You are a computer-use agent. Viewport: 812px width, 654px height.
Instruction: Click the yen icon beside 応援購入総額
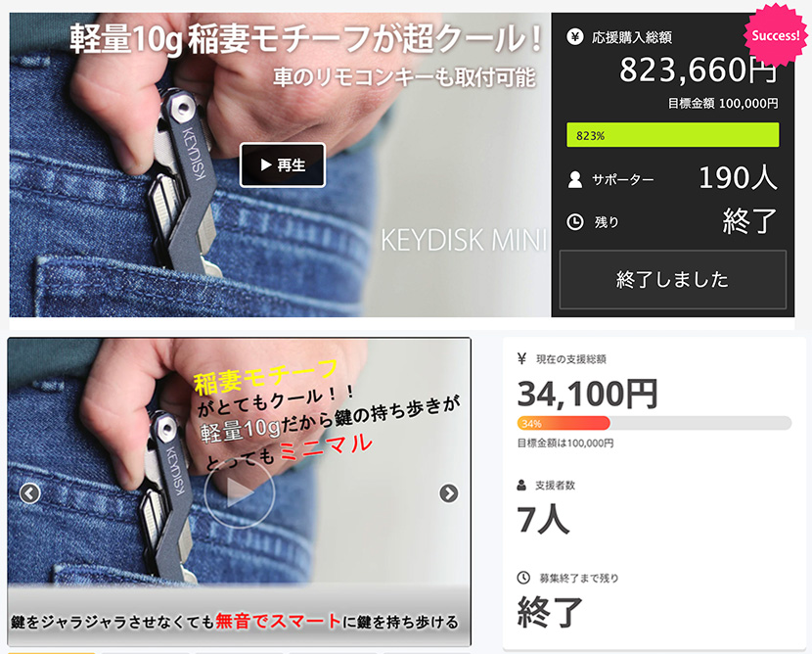(x=575, y=37)
